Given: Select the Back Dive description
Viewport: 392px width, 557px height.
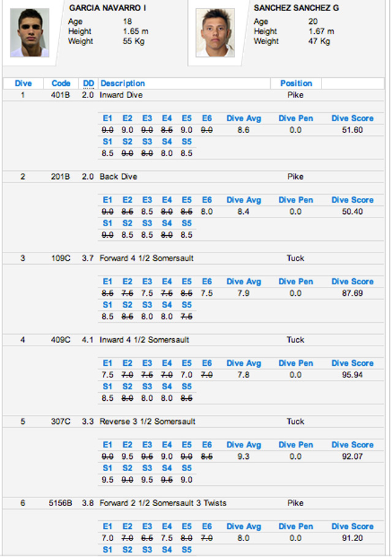Looking at the screenshot, I should pos(118,176).
